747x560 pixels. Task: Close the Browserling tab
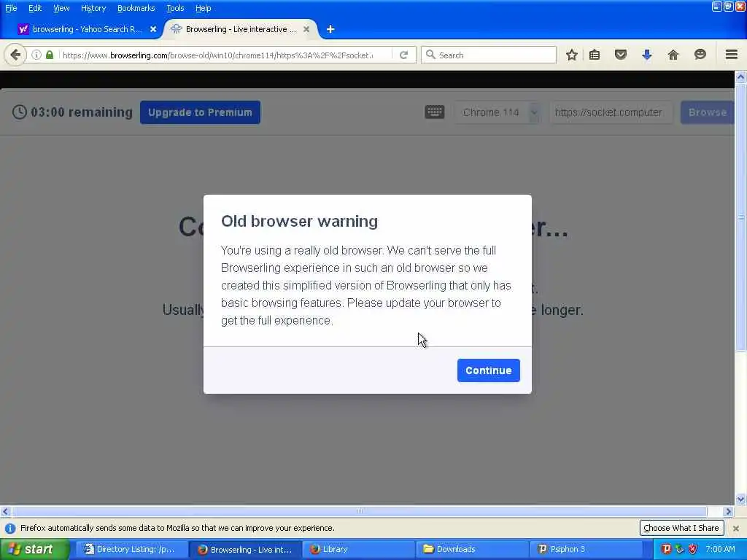(306, 29)
